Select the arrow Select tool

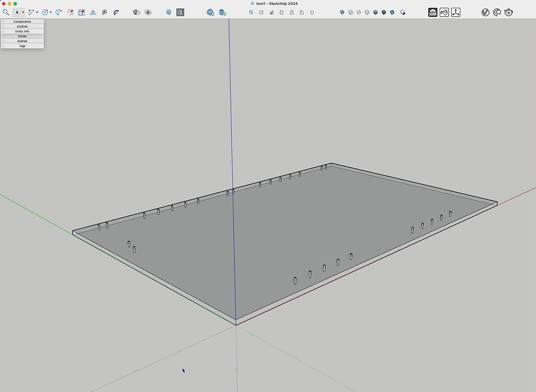click(17, 12)
